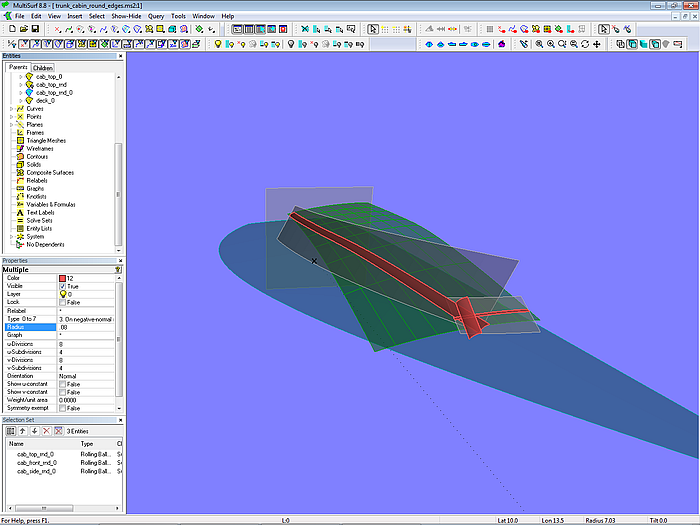Image resolution: width=700 pixels, height=525 pixels.
Task: Click the rotate view icon in toolbar
Action: (x=586, y=44)
